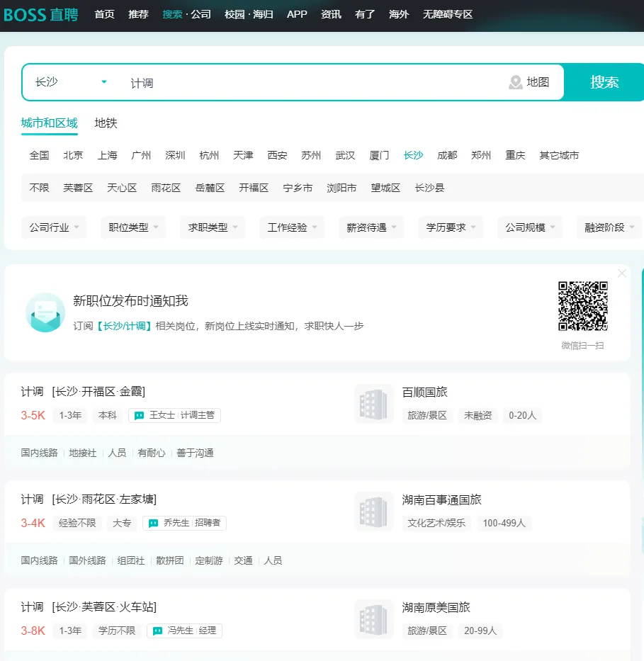
Task: Filter by 岳麓区 district
Action: (x=210, y=188)
